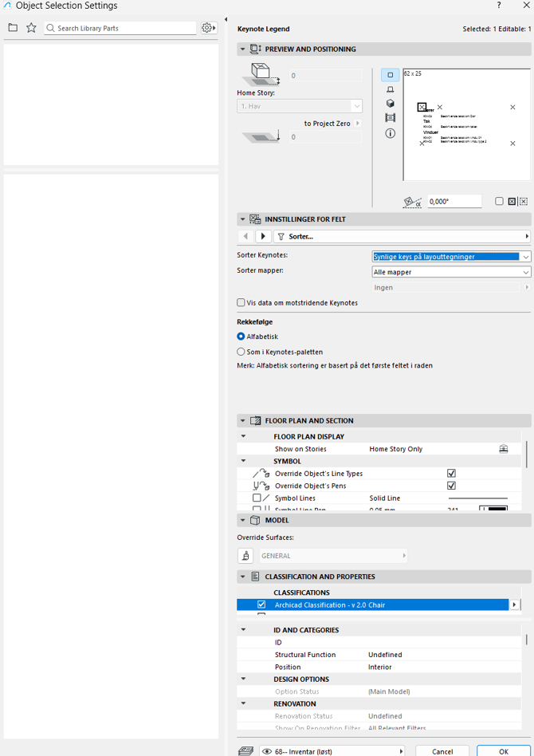Click the Override Surfaces paint icon
Image resolution: width=534 pixels, height=756 pixels.
point(245,556)
